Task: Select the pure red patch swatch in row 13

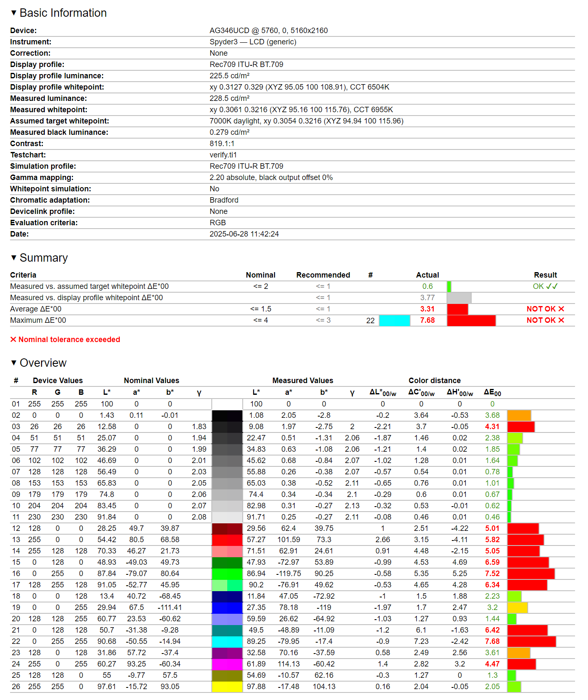Action: 227,540
